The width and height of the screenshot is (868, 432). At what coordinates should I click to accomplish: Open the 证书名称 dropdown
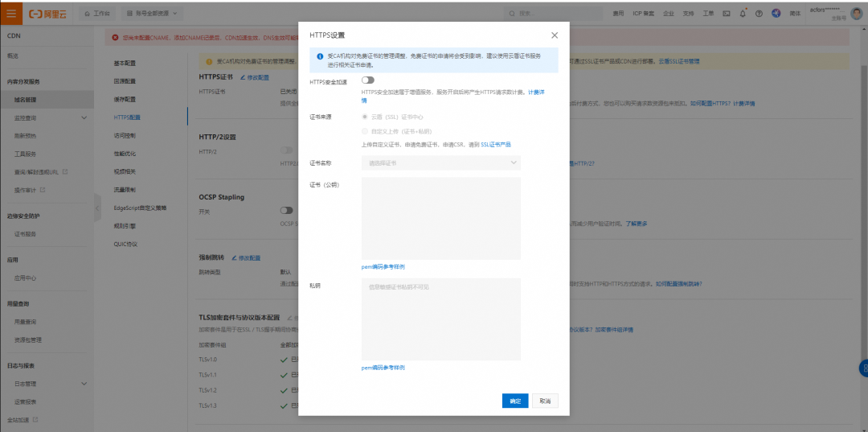coord(440,163)
